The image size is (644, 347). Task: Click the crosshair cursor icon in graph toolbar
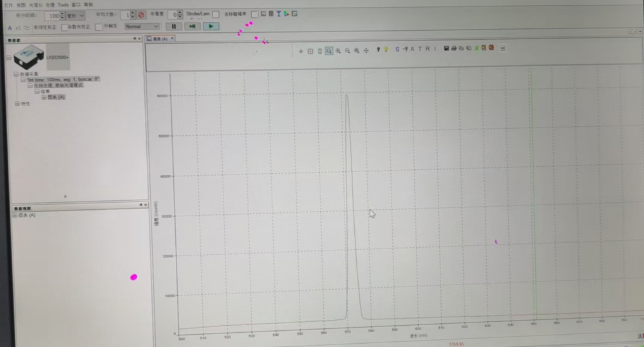pyautogui.click(x=301, y=52)
